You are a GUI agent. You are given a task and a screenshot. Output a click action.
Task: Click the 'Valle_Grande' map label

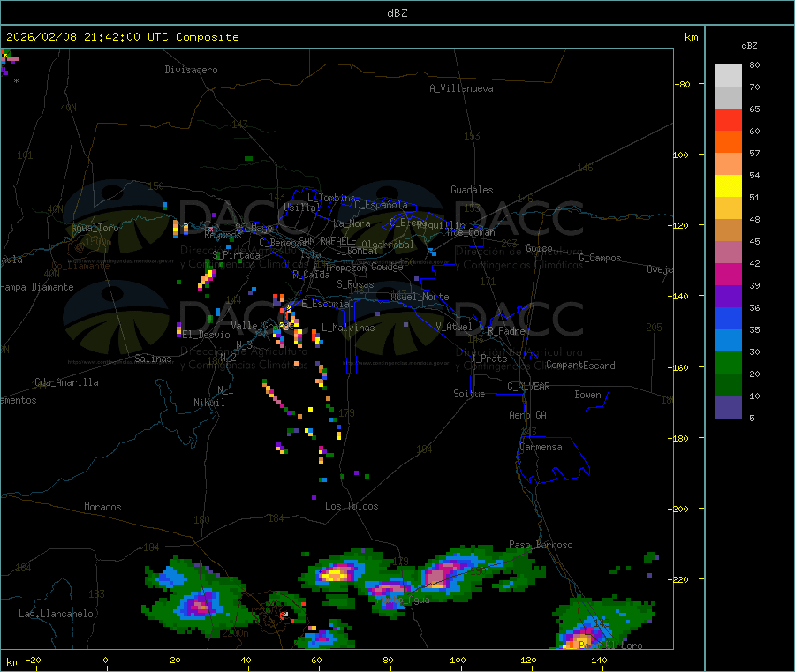(262, 325)
